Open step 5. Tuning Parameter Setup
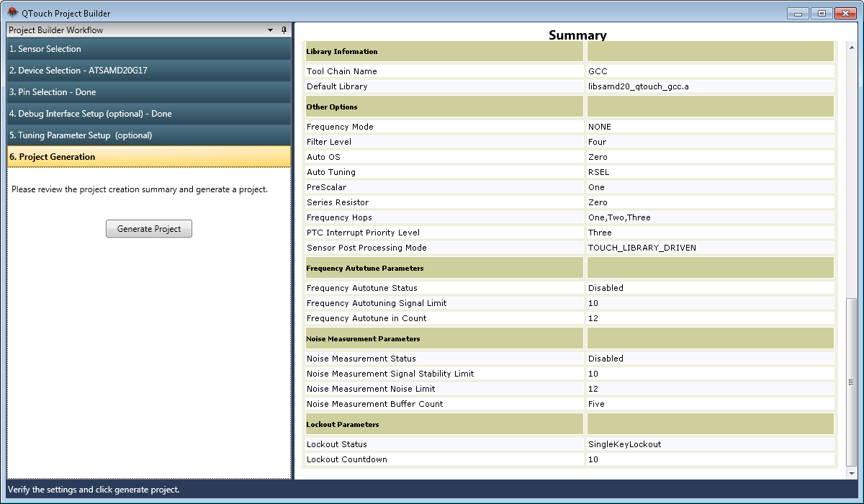 (149, 135)
